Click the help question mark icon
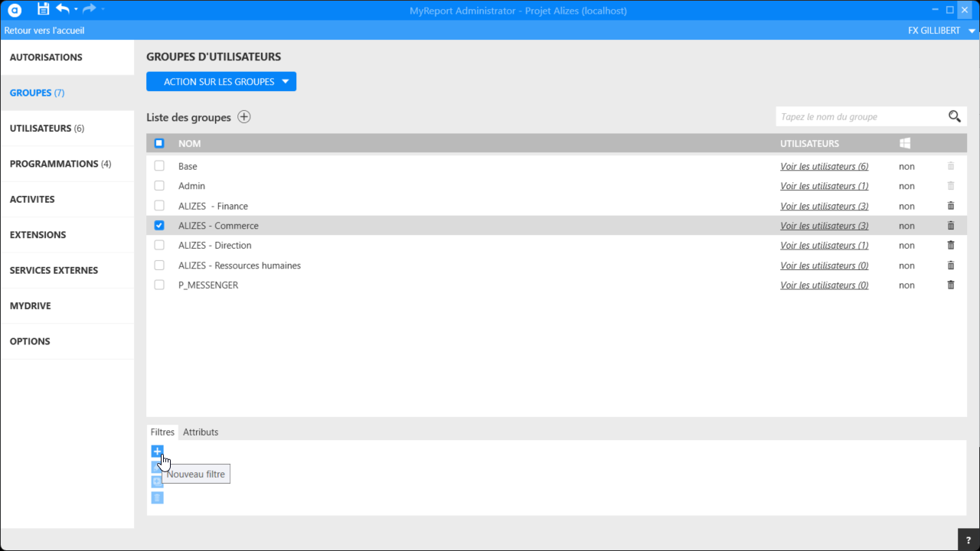This screenshot has height=551, width=980. click(969, 540)
